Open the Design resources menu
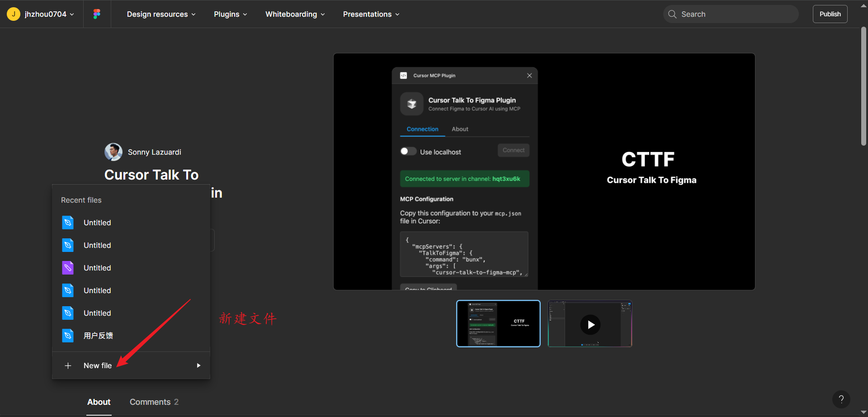This screenshot has height=417, width=868. click(x=161, y=14)
